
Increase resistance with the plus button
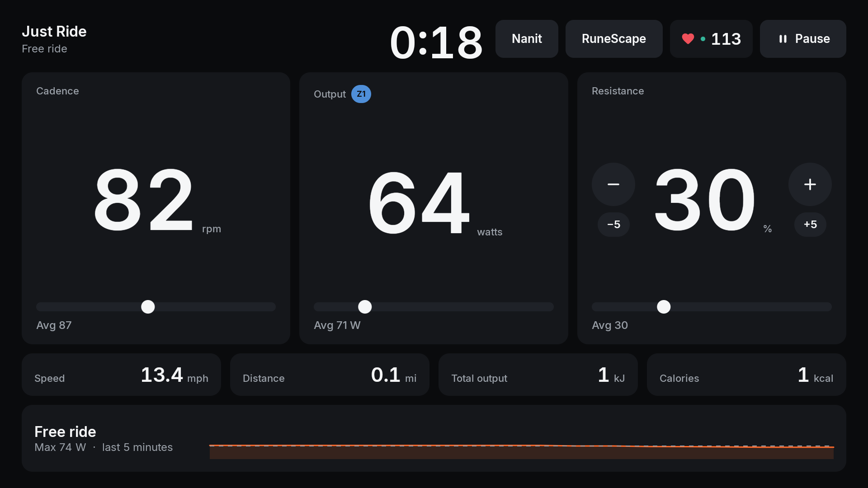pyautogui.click(x=810, y=184)
